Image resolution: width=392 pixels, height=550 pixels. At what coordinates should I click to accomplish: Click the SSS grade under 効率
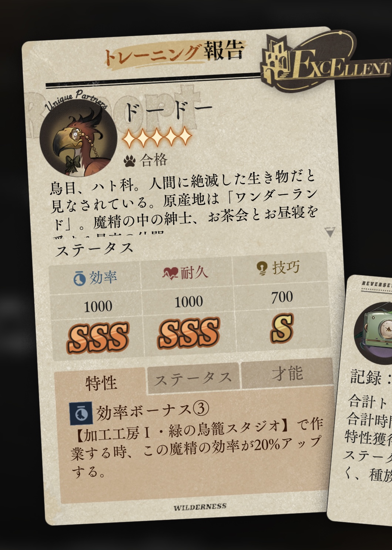[x=98, y=337]
